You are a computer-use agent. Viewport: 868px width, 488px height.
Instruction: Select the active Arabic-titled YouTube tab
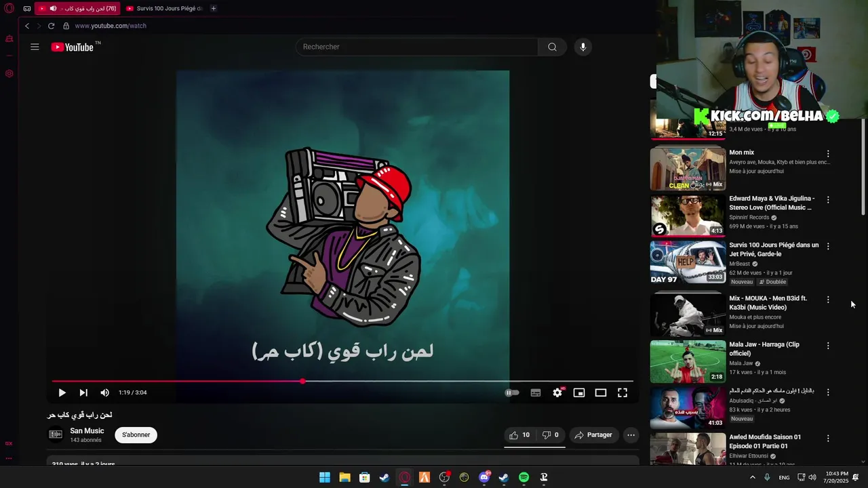click(x=77, y=9)
